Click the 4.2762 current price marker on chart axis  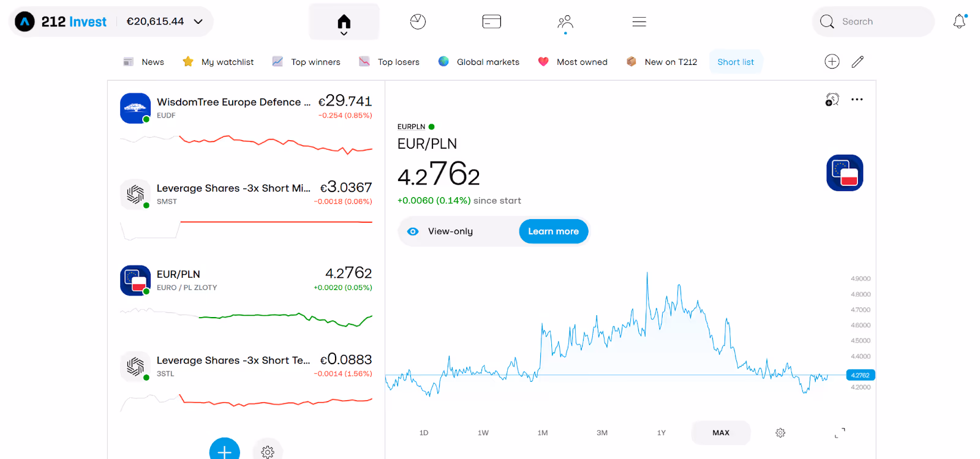(860, 375)
